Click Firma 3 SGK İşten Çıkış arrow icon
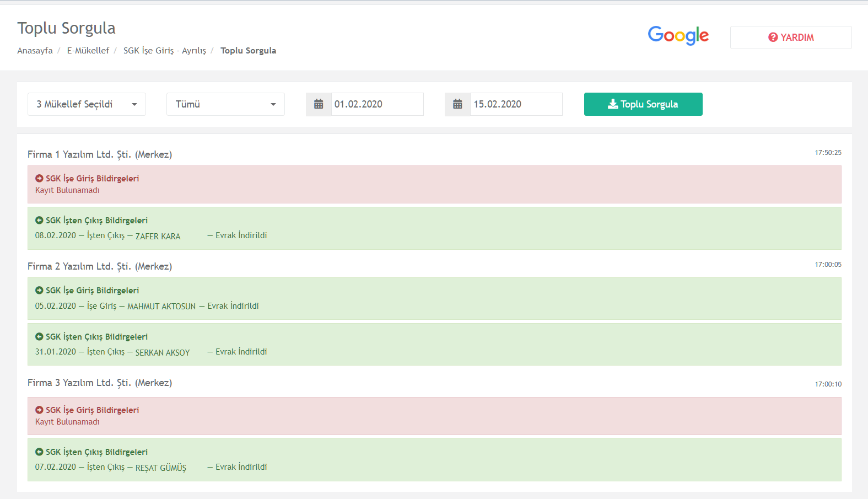868x499 pixels. 39,452
